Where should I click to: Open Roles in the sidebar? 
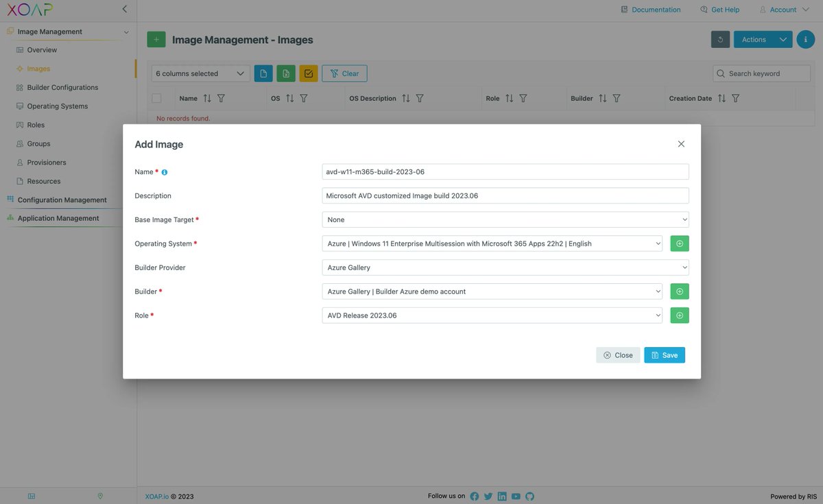36,125
